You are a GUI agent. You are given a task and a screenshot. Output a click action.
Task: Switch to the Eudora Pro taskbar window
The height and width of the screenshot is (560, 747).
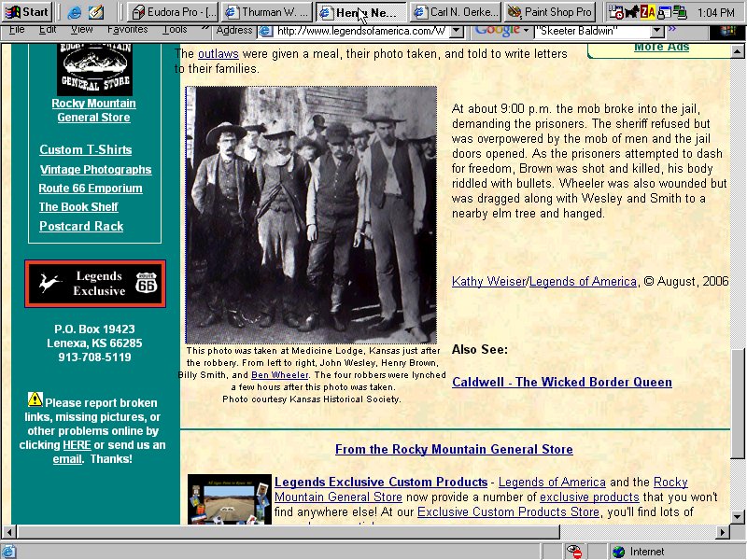(x=174, y=12)
